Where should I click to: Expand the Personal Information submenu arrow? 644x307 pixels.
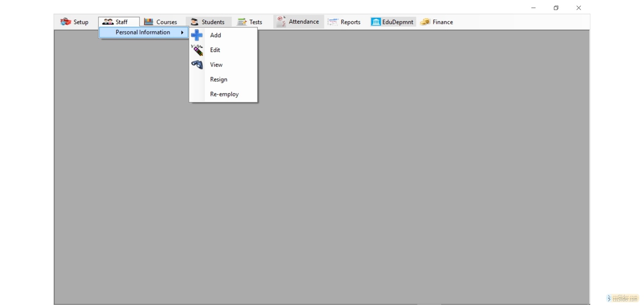tap(182, 33)
